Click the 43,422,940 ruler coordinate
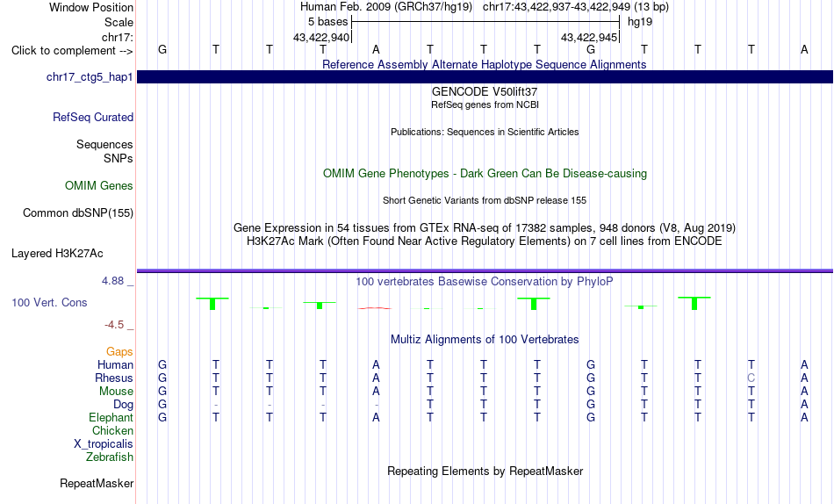The height and width of the screenshot is (504, 834). pyautogui.click(x=321, y=37)
